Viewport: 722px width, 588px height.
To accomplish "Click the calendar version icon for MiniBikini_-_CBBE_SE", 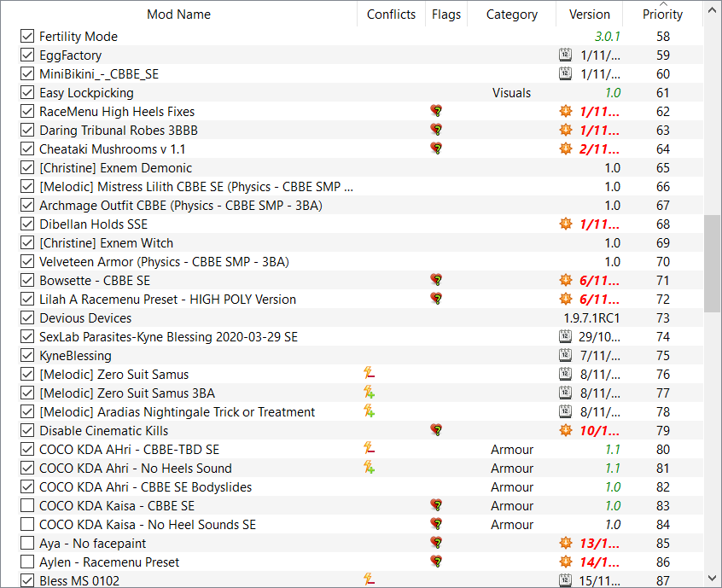I will click(x=566, y=73).
